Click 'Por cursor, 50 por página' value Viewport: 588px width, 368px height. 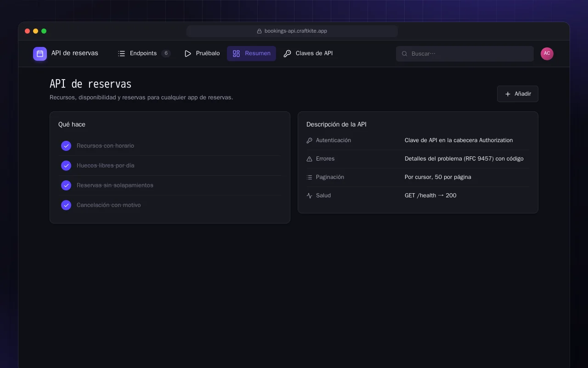(x=438, y=177)
